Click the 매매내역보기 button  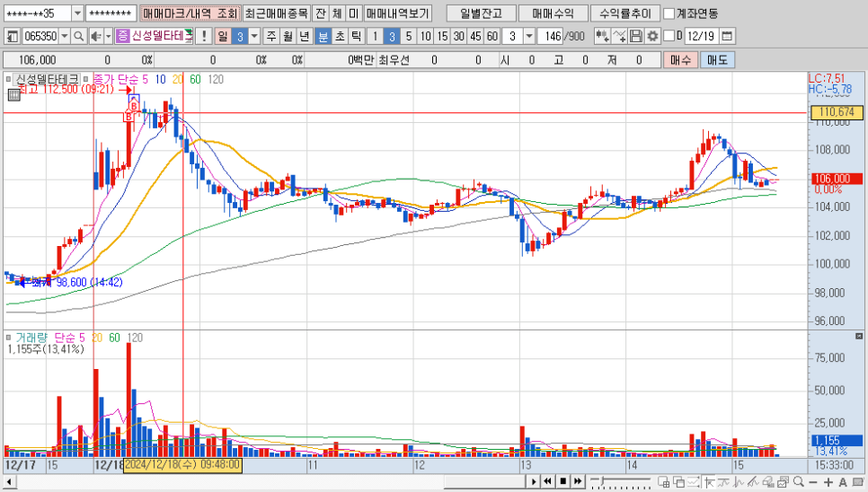point(397,13)
